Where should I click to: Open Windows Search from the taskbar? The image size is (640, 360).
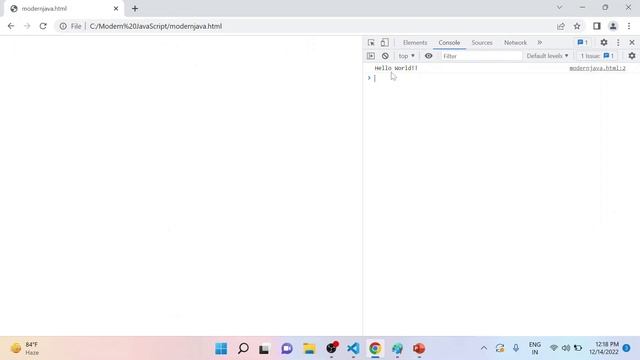tap(243, 349)
